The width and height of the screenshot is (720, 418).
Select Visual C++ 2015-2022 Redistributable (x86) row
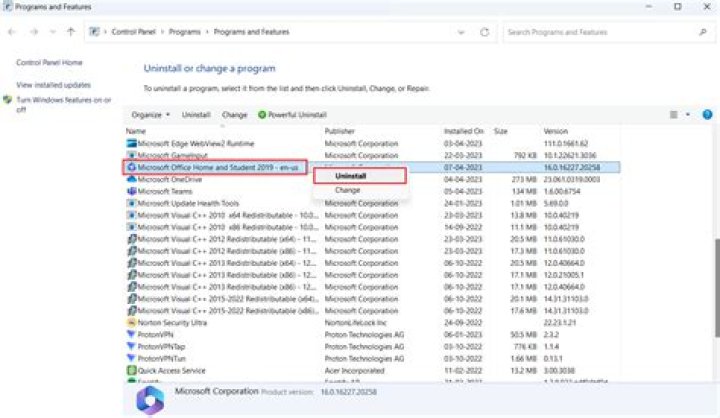coord(372,311)
